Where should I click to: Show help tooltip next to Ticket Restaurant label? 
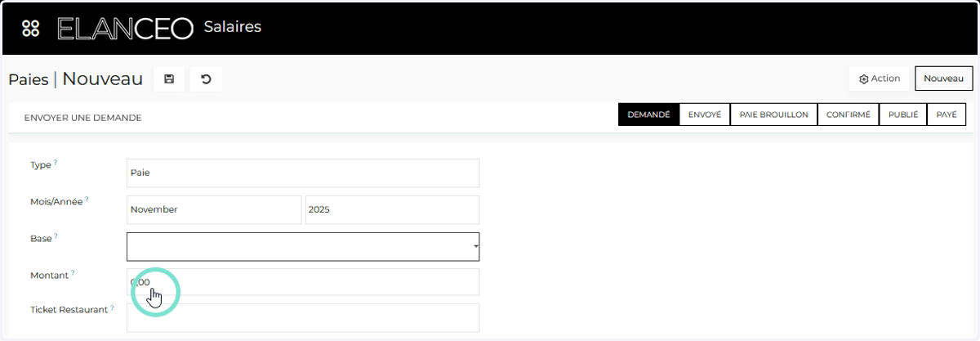point(112,307)
